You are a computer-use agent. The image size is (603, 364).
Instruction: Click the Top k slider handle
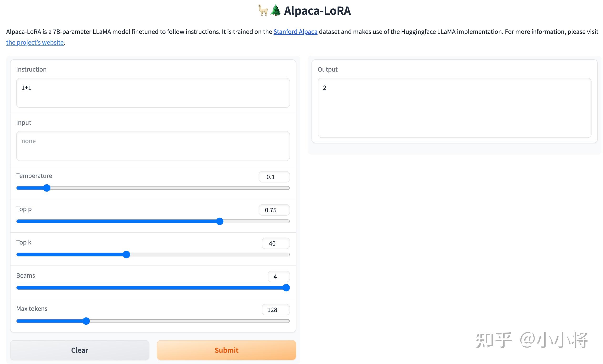126,255
